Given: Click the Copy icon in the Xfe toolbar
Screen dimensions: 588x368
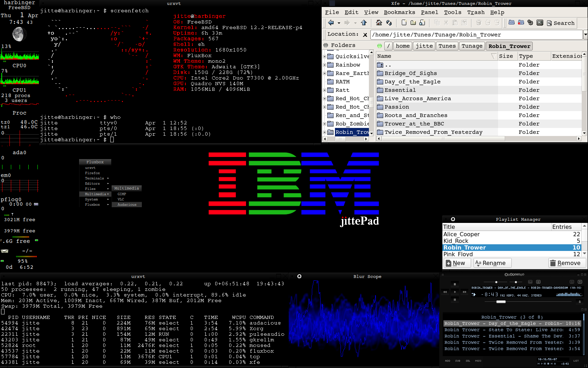Looking at the screenshot, I should point(437,23).
